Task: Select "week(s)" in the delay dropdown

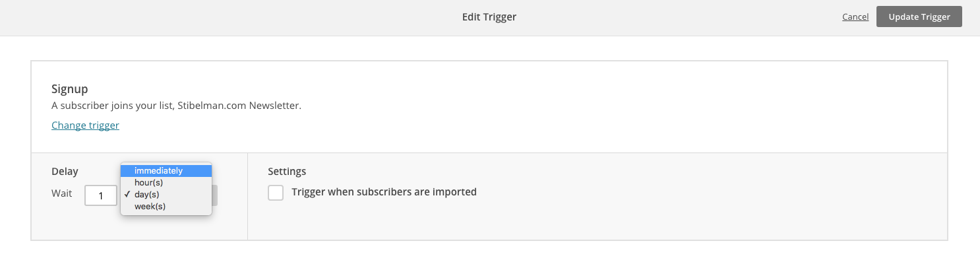Action: pos(166,207)
